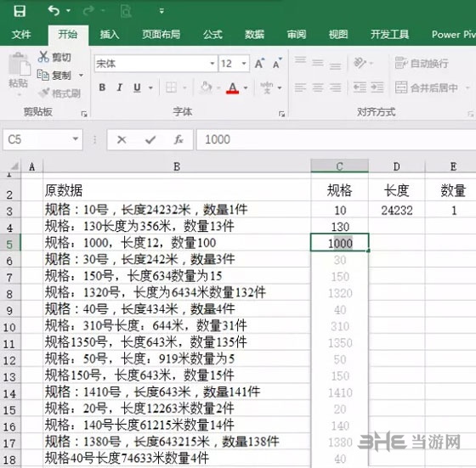476x468 pixels.
Task: Click the 复制 copy button
Action: (54, 75)
